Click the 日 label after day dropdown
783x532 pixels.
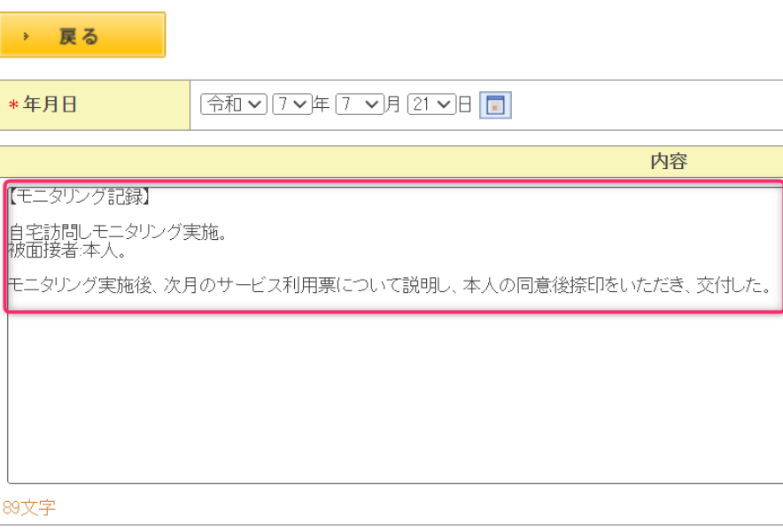coord(465,104)
